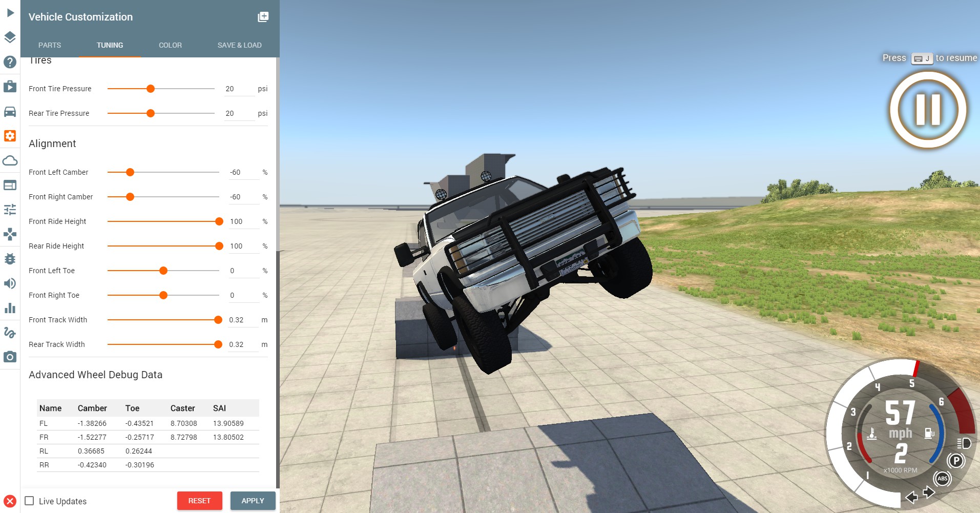The height and width of the screenshot is (513, 980).
Task: Open the audio speaker icon
Action: 10,283
